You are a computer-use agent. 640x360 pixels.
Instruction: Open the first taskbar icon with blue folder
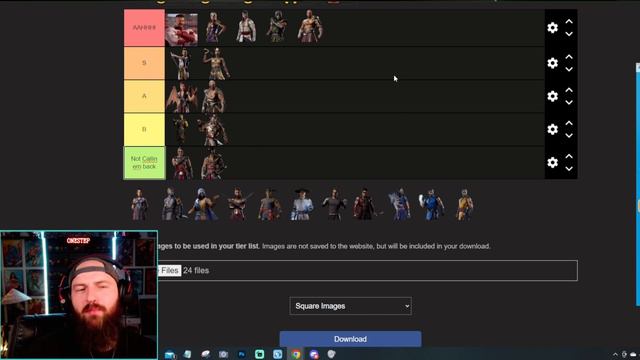click(170, 354)
